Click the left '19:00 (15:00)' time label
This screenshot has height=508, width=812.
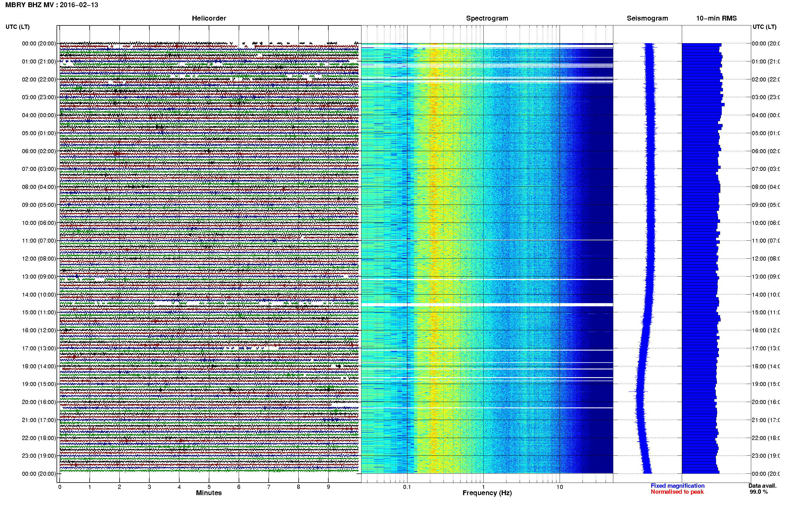pyautogui.click(x=39, y=384)
